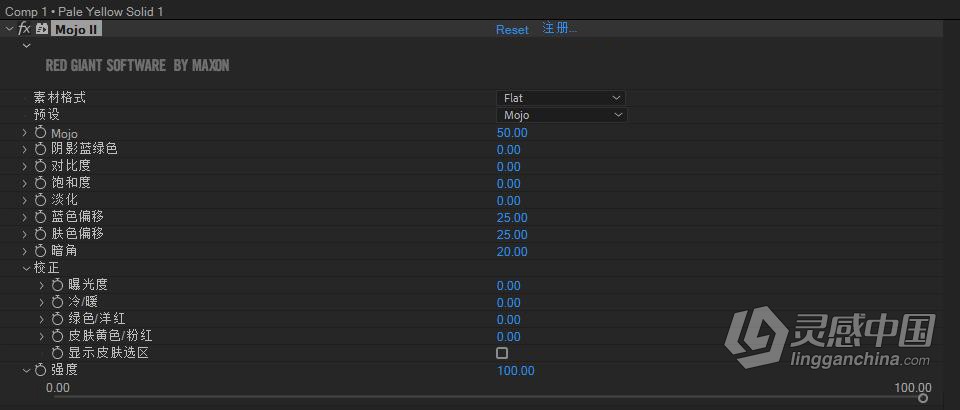
Task: Toggle the stopwatch for 显示皮肤选区
Action: 58,353
